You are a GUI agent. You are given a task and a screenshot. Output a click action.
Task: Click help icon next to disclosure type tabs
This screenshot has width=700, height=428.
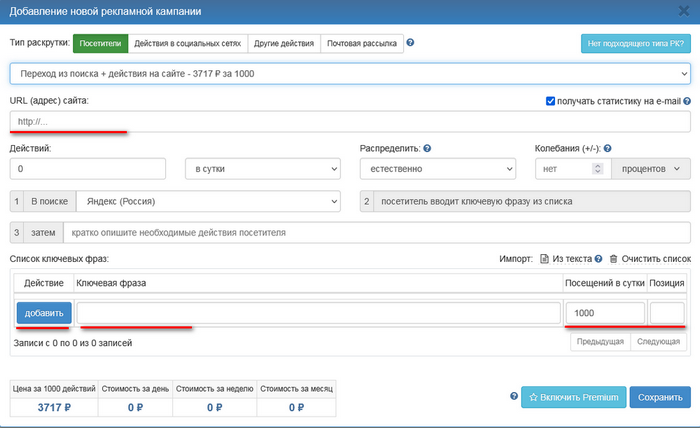(411, 44)
